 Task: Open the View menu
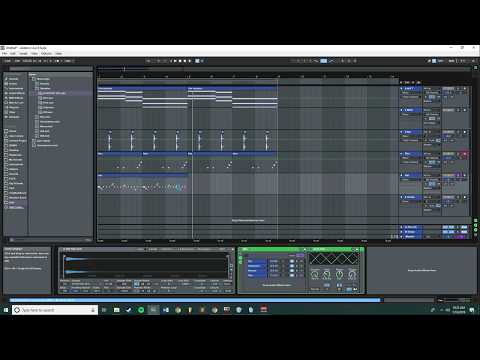34,53
